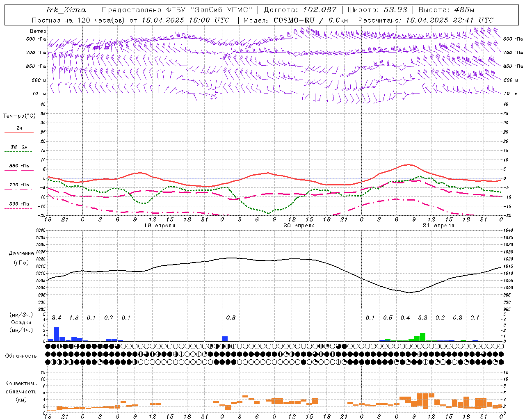The height and width of the screenshot is (420, 525).
Task: Click the green dashed Td 2м legend line
Action: point(19,151)
